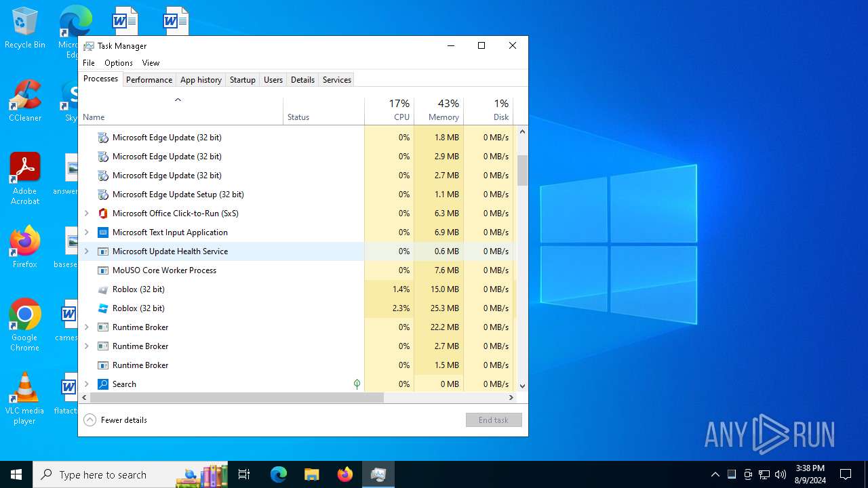This screenshot has width=868, height=488.
Task: Click the taskbar search box
Action: 129,474
